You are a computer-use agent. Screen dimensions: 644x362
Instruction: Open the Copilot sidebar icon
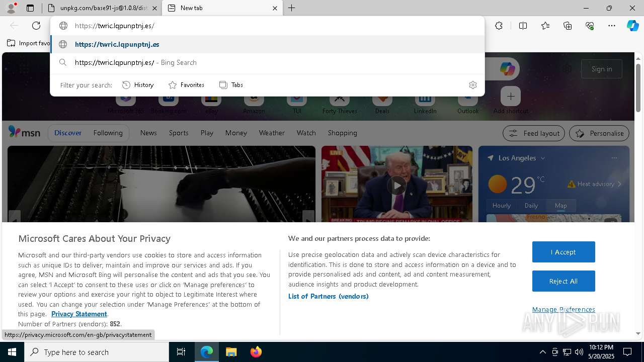coord(632,26)
